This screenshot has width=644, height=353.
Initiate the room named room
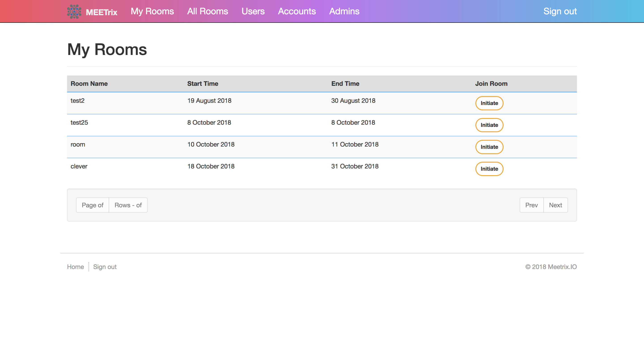(489, 147)
